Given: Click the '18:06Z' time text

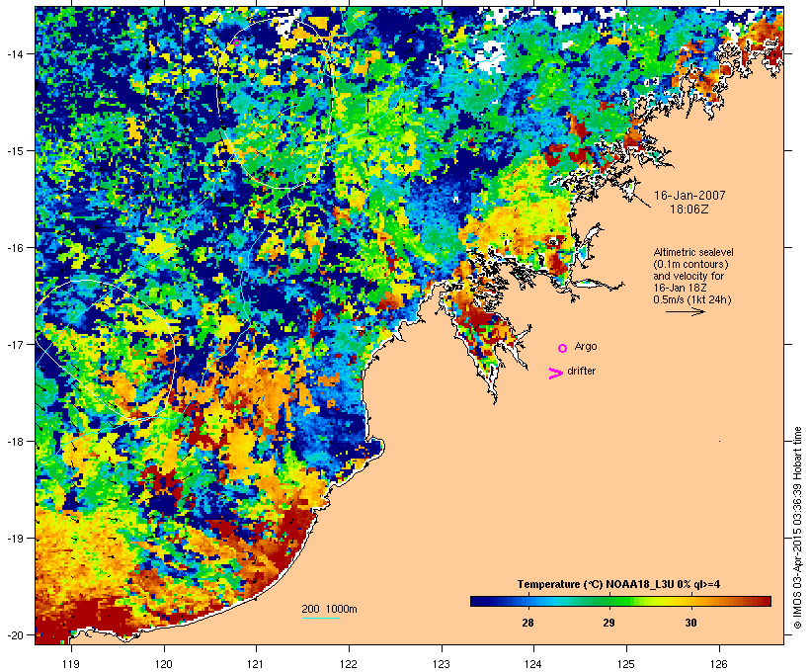Looking at the screenshot, I should click(689, 210).
